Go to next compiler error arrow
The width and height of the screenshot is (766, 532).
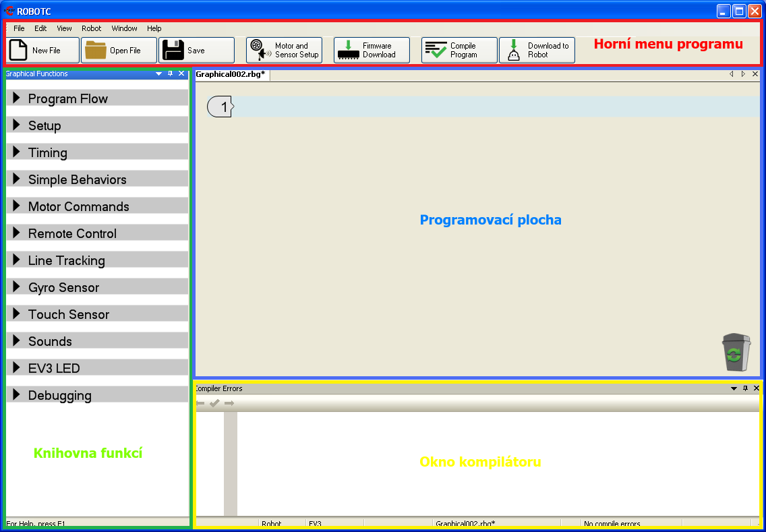pyautogui.click(x=229, y=403)
